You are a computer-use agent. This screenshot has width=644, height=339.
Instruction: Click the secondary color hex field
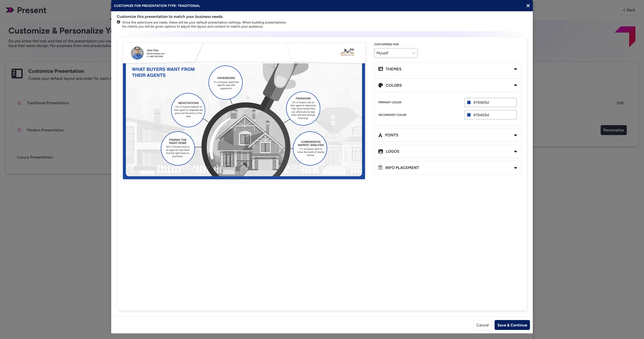tap(491, 115)
